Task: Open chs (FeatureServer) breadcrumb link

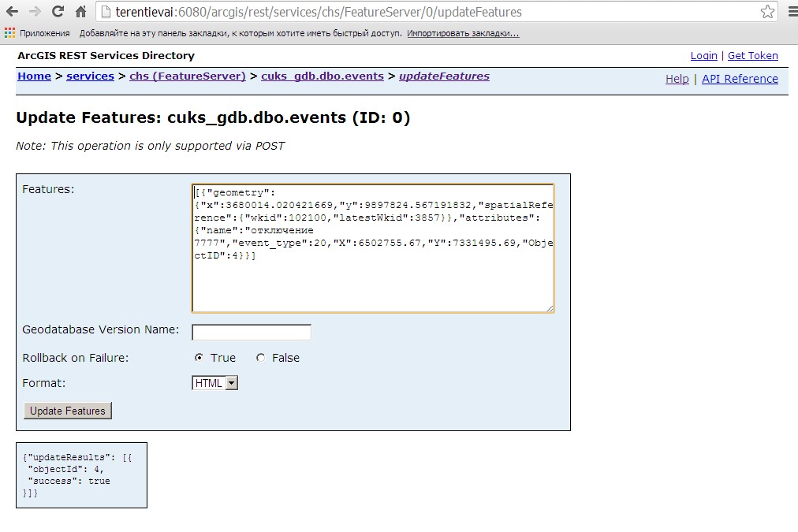Action: (188, 76)
